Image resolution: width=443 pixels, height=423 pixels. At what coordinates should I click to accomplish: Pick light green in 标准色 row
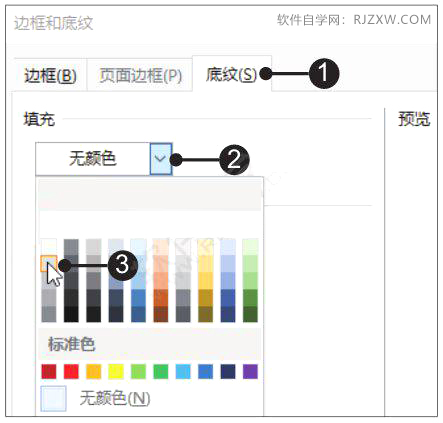(138, 371)
